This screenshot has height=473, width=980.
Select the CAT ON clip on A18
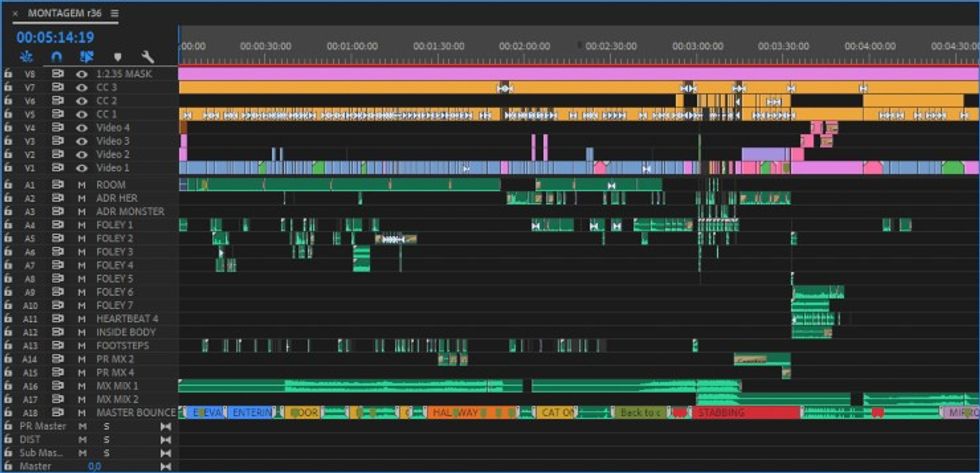(x=556, y=413)
